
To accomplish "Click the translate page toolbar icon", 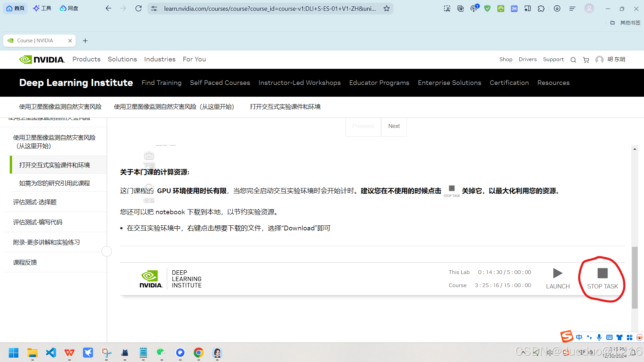I will (460, 8).
